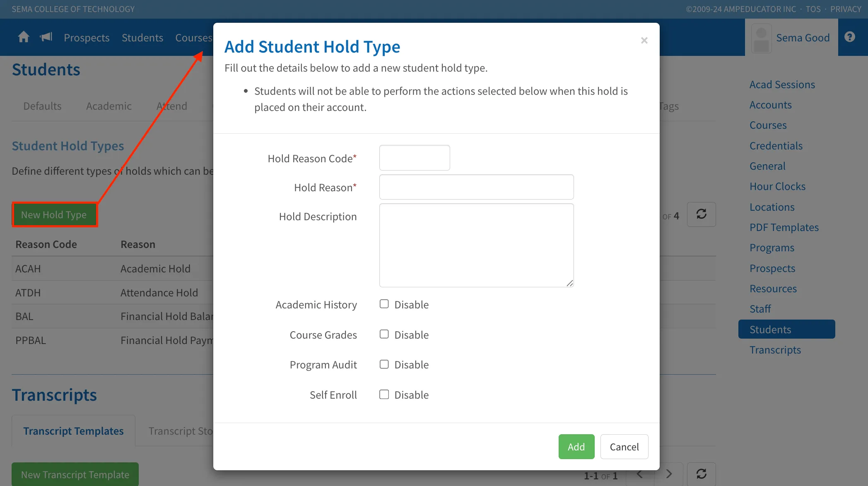This screenshot has width=868, height=486.
Task: Open Sema Good user avatar
Action: pyautogui.click(x=761, y=38)
